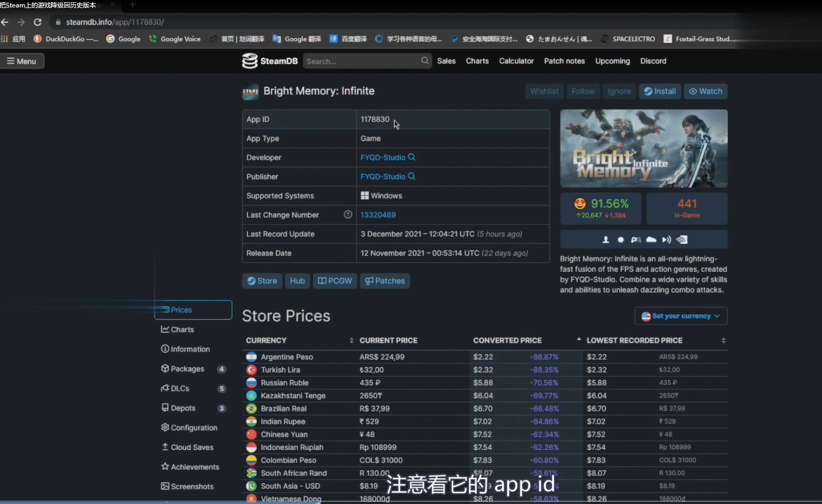Open the Discord nav link
The height and width of the screenshot is (504, 822).
[653, 61]
